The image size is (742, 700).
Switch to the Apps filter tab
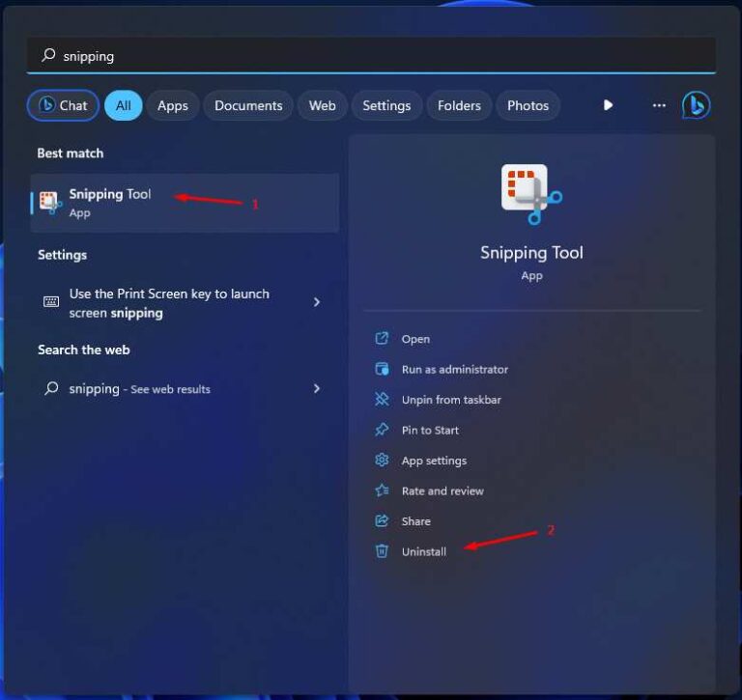pos(173,105)
